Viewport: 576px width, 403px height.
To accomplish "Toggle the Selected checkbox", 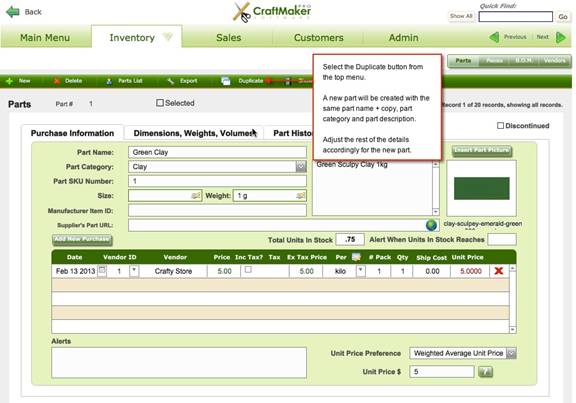I will tap(160, 103).
